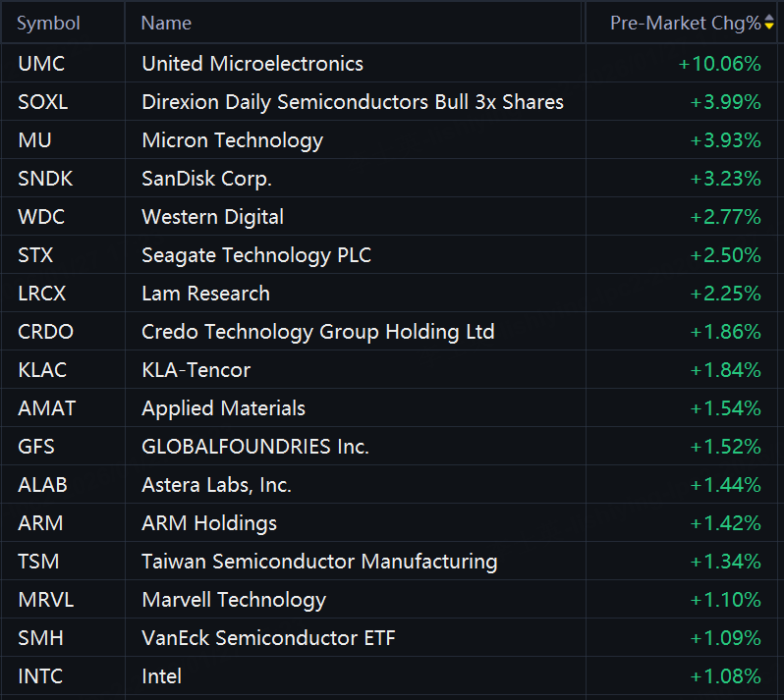Select the Applied Materials name

point(223,408)
